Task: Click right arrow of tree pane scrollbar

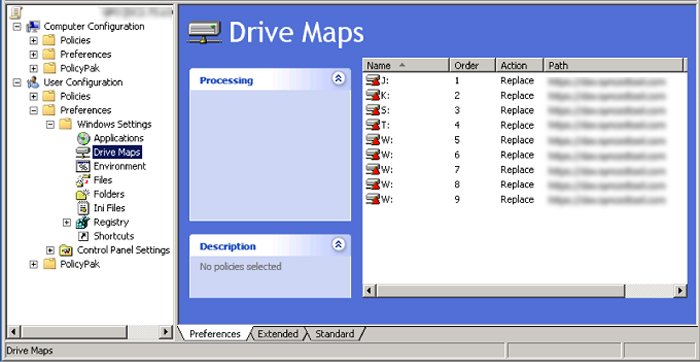Action: tap(166, 332)
